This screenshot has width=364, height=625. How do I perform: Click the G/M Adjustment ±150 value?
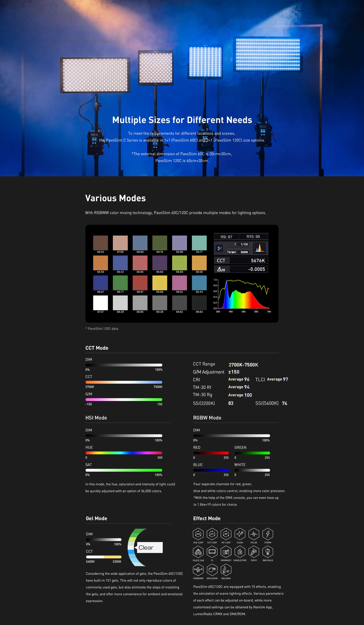point(234,372)
